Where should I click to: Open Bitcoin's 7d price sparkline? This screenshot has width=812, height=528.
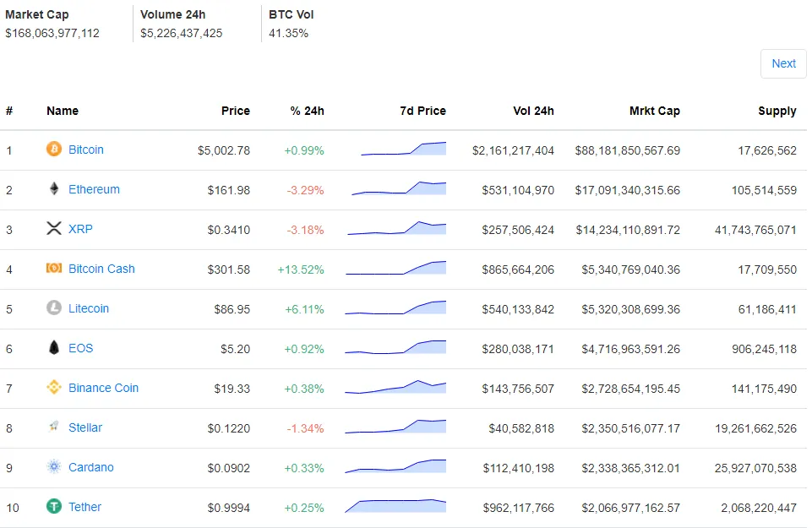pyautogui.click(x=403, y=149)
